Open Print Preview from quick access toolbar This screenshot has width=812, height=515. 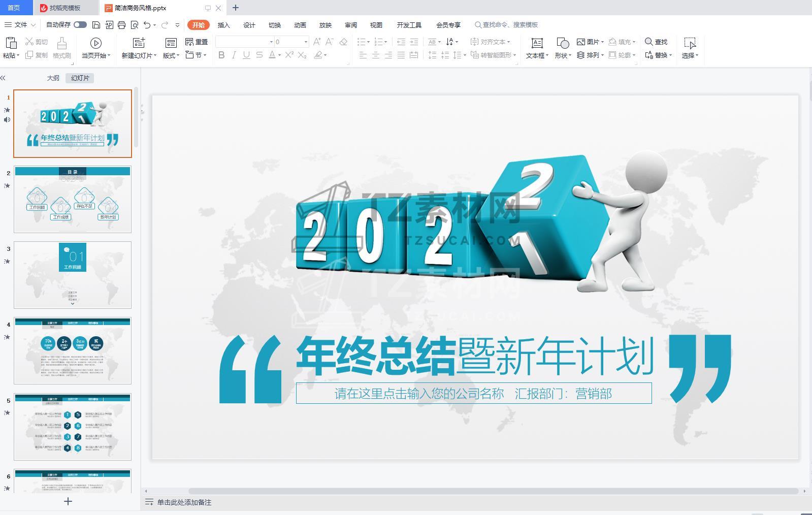[134, 25]
